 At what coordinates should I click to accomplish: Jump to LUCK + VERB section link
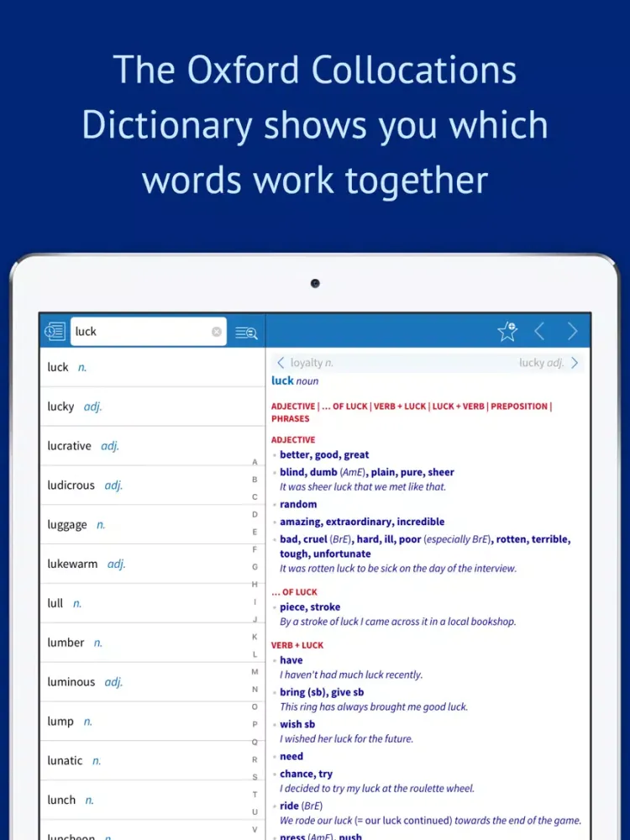[x=458, y=407]
